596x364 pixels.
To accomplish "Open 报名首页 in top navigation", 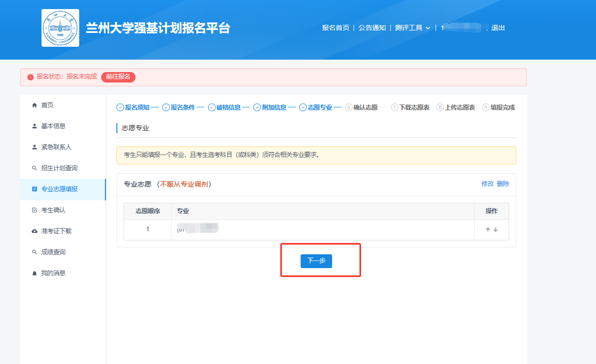I will 335,28.
